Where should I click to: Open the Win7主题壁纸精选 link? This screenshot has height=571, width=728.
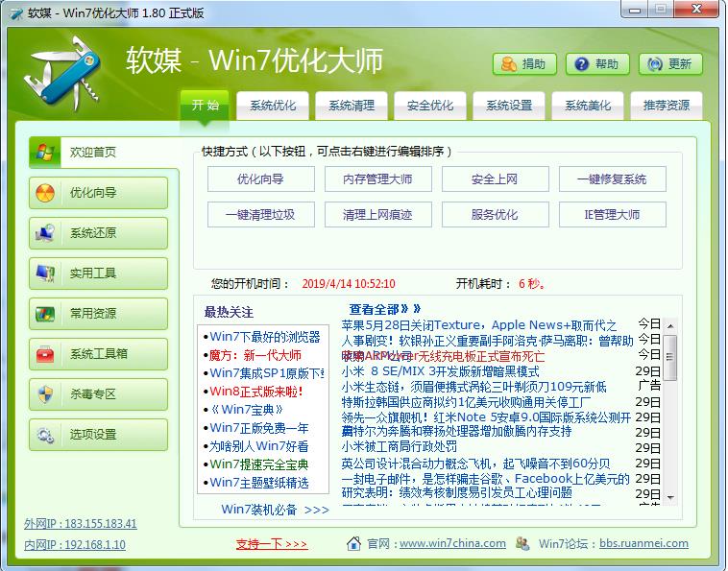(x=259, y=483)
